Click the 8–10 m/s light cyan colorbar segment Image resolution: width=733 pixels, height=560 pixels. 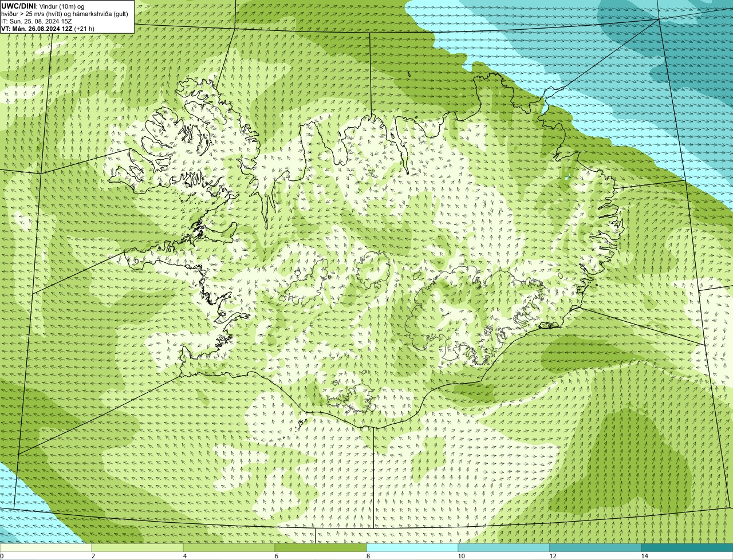(412, 547)
